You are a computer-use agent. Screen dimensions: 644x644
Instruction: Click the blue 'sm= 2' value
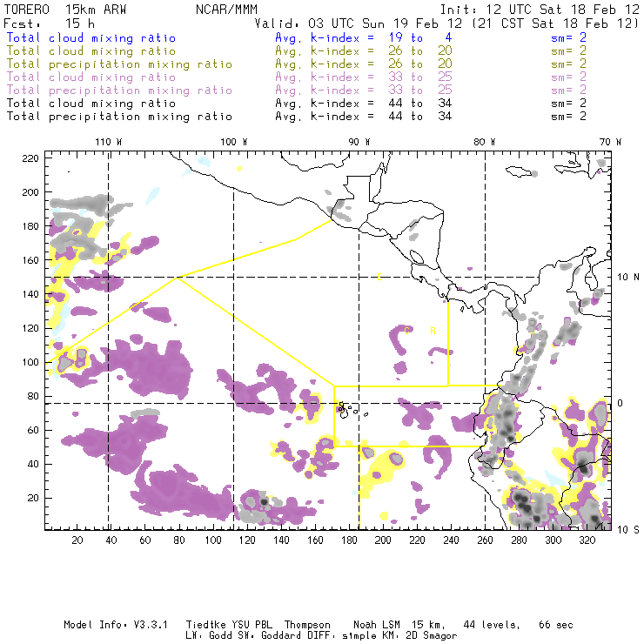[568, 37]
